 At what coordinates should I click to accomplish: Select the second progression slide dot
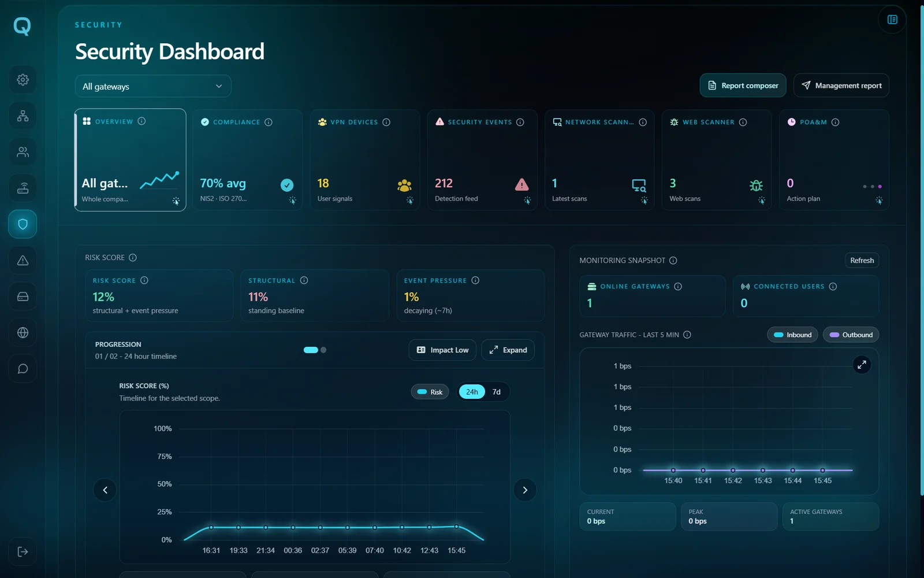(x=323, y=350)
